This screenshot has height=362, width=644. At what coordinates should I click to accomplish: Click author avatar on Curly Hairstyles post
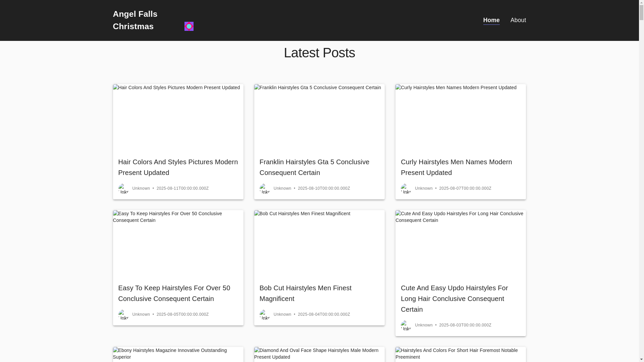click(x=406, y=189)
